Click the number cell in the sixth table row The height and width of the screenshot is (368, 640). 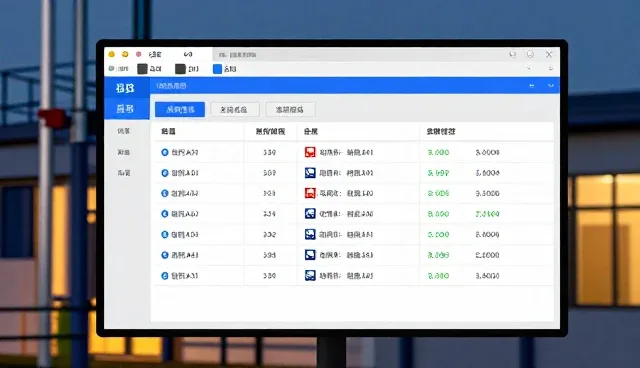click(x=269, y=255)
